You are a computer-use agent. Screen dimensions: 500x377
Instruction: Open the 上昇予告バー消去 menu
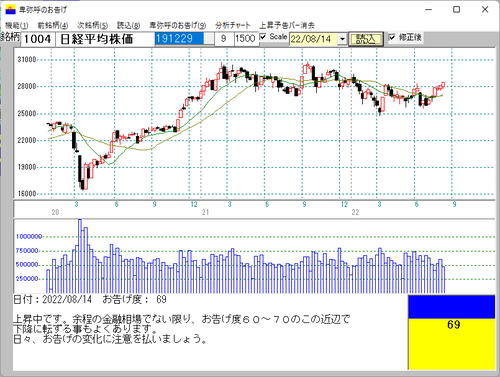coord(287,25)
